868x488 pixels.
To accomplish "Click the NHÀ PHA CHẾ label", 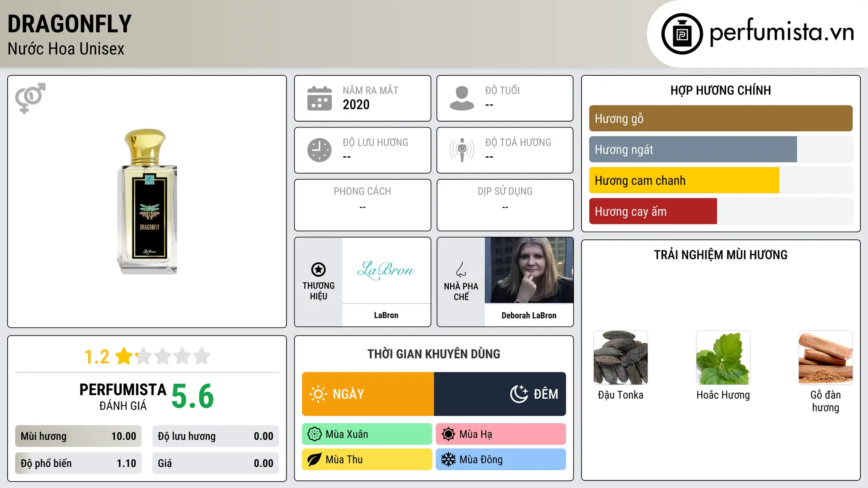I will 461,291.
